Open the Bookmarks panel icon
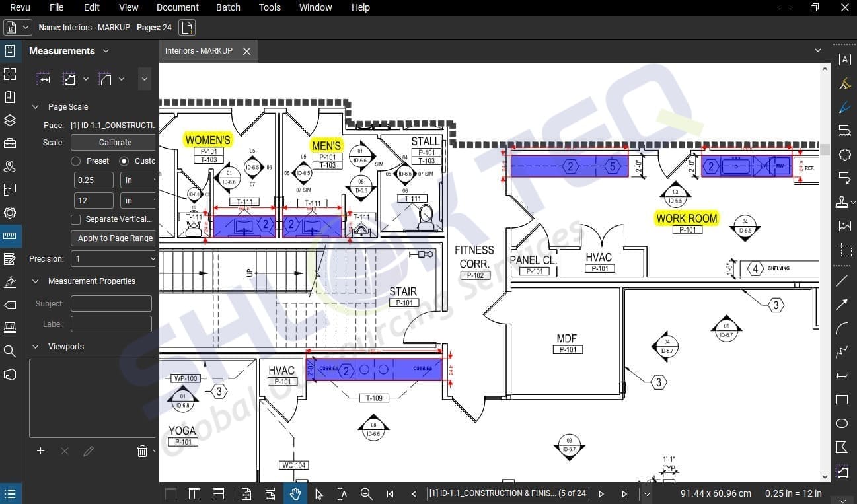 pyautogui.click(x=10, y=97)
